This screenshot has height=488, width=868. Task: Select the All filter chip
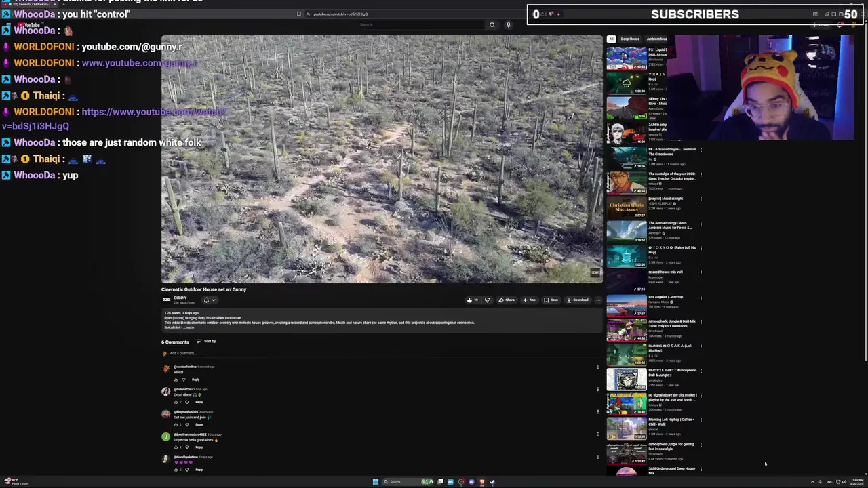[x=611, y=39]
